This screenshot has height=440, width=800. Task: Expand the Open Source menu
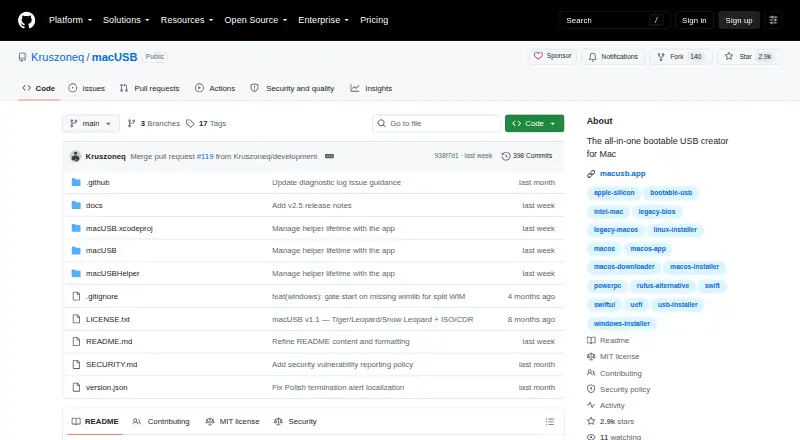tap(256, 20)
